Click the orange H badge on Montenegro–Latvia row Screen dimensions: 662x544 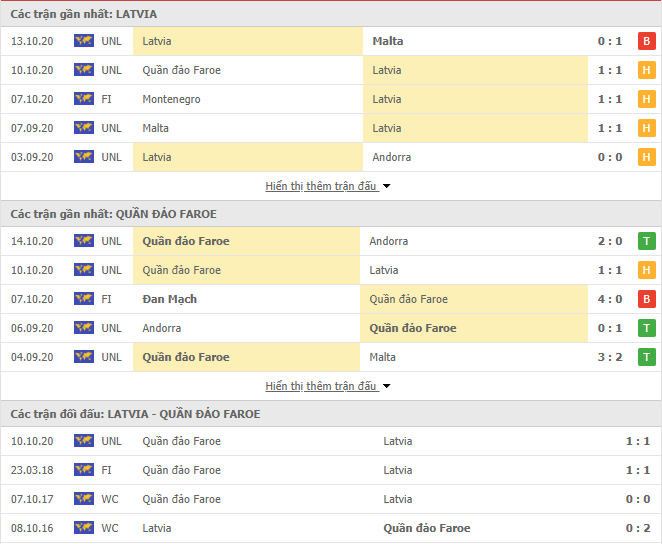point(646,99)
